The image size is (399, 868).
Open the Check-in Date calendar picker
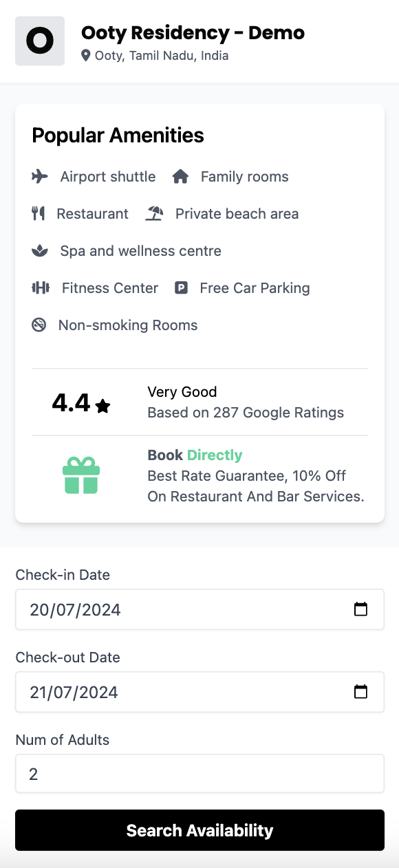coord(360,609)
